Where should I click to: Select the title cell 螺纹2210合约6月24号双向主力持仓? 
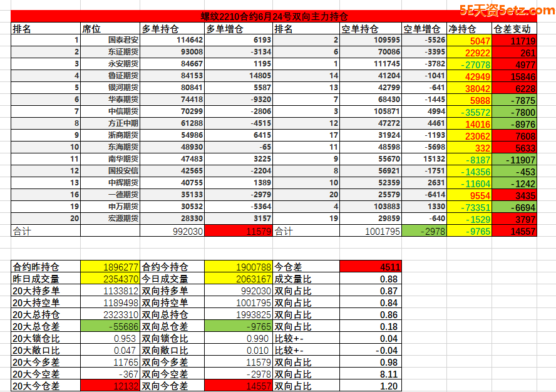(274, 16)
